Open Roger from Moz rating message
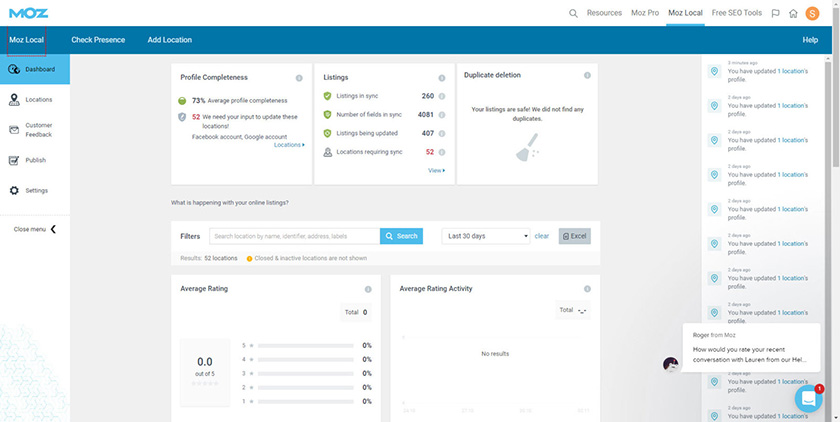Viewport: 840px width, 422px height. click(751, 348)
